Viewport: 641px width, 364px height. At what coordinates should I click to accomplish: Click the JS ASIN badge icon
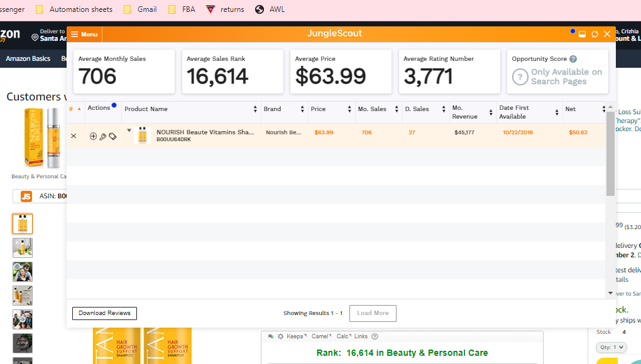26,196
